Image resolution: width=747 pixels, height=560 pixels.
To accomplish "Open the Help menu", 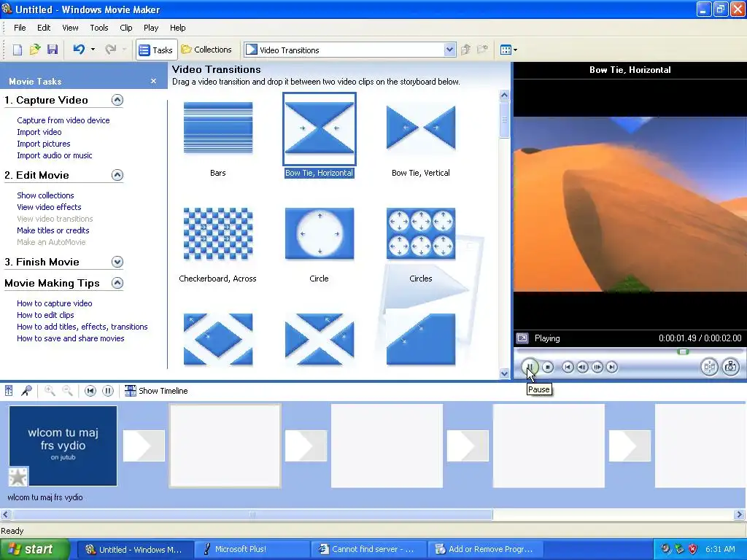I will point(178,28).
